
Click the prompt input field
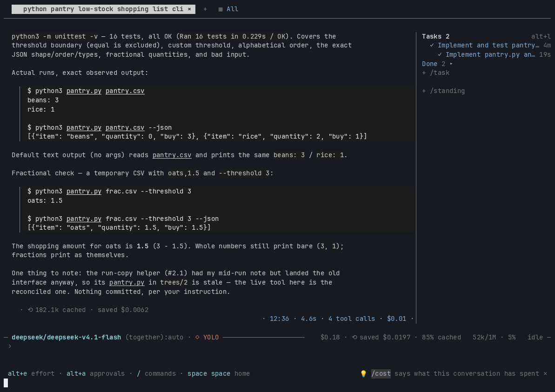276,346
